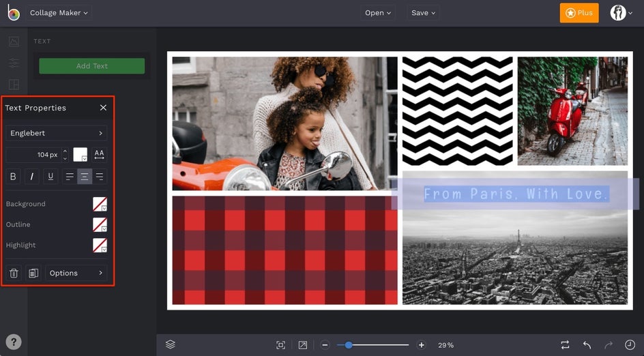Image resolution: width=644 pixels, height=356 pixels.
Task: Toggle bold formatting
Action: pyautogui.click(x=13, y=177)
